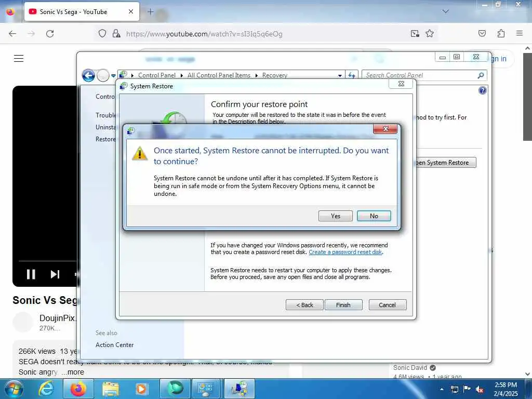
Task: Minimize the Control Panel window
Action: [443, 57]
